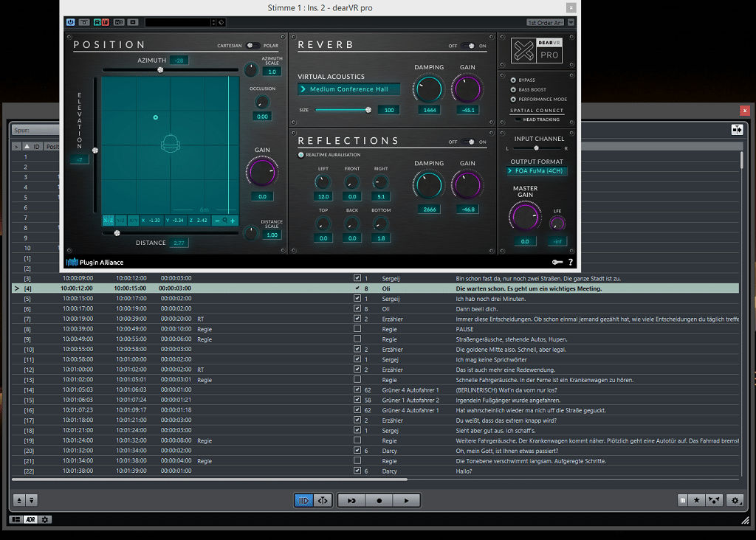Click the star favorite icon
This screenshot has height=540, width=756.
pos(697,500)
